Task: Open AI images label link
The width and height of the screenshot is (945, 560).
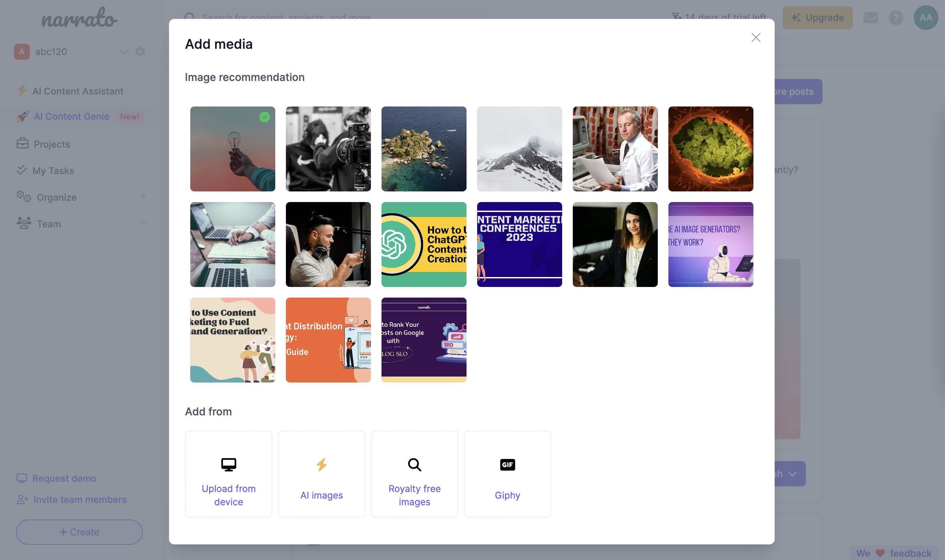Action: [x=321, y=495]
